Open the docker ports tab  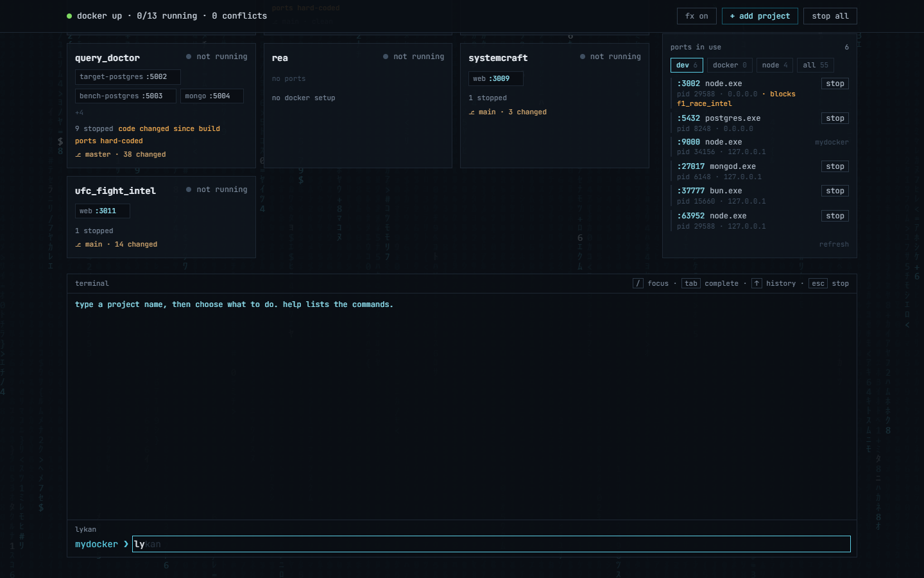[x=730, y=65]
